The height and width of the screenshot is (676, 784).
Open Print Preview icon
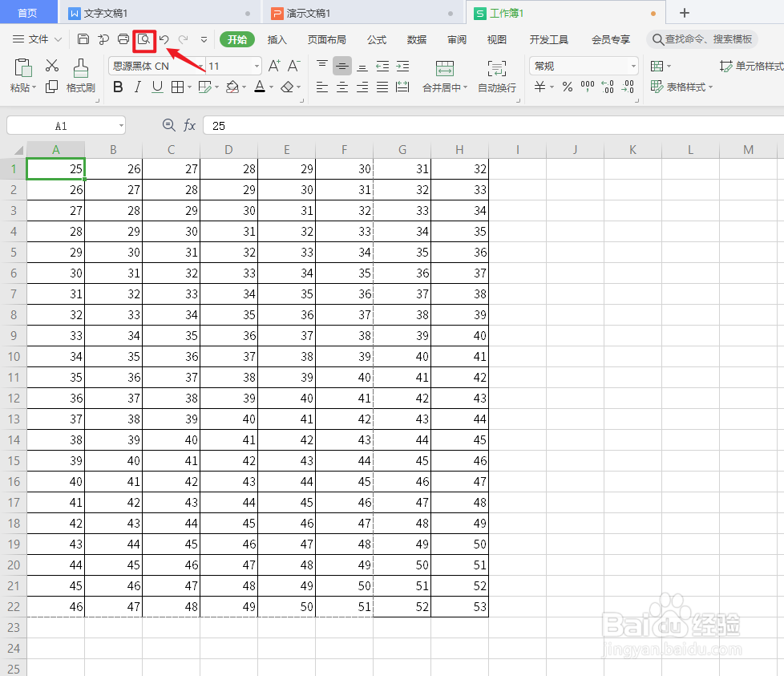tap(144, 39)
